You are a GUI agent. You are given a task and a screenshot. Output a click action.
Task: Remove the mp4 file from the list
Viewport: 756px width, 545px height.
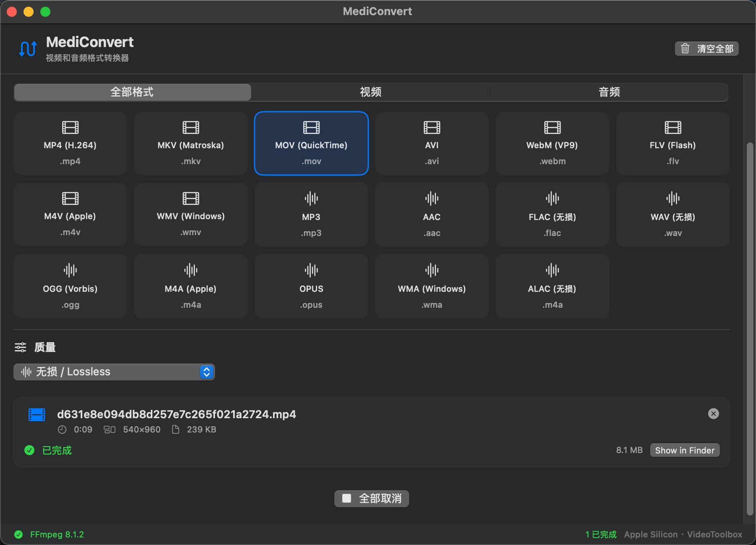click(714, 414)
